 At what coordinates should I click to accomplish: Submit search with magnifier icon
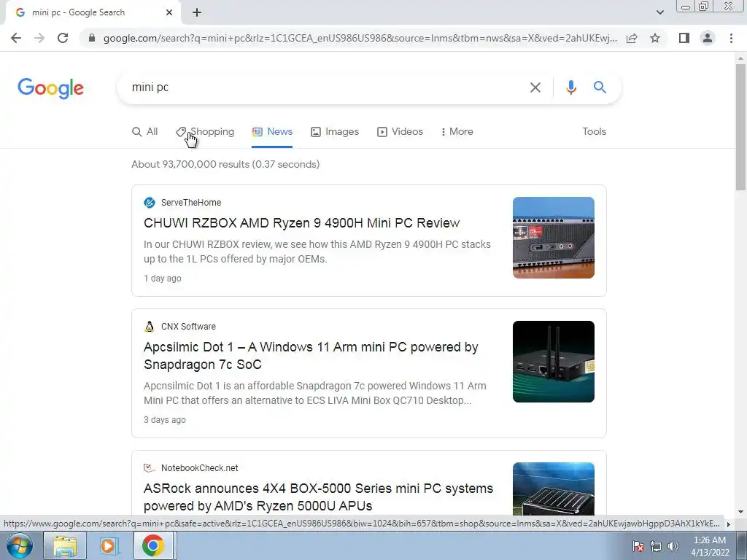click(x=600, y=87)
